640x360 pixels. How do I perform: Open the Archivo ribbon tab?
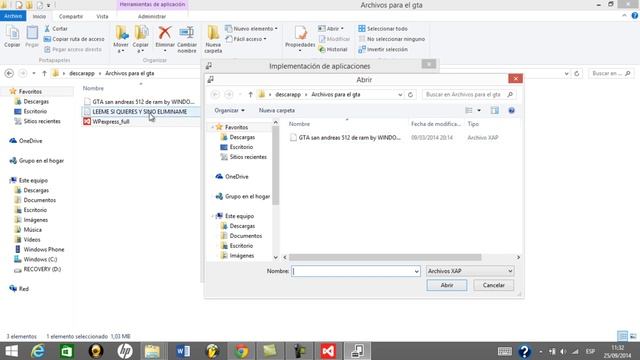tap(13, 16)
